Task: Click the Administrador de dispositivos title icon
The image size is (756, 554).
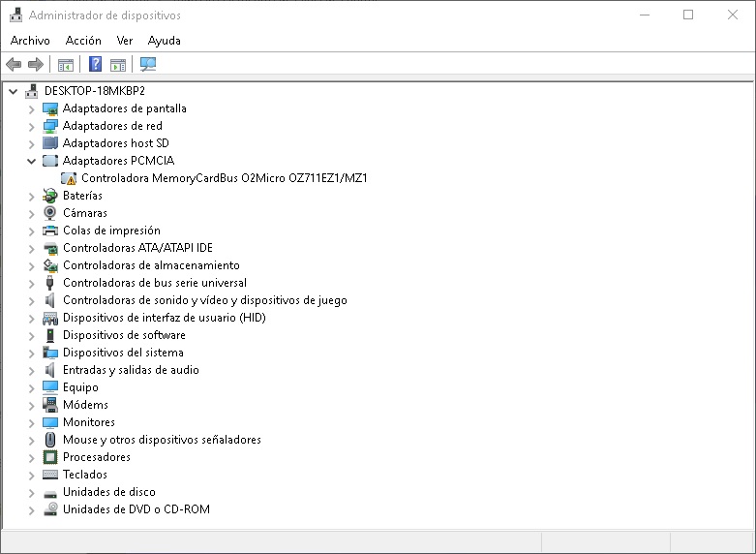Action: click(15, 15)
